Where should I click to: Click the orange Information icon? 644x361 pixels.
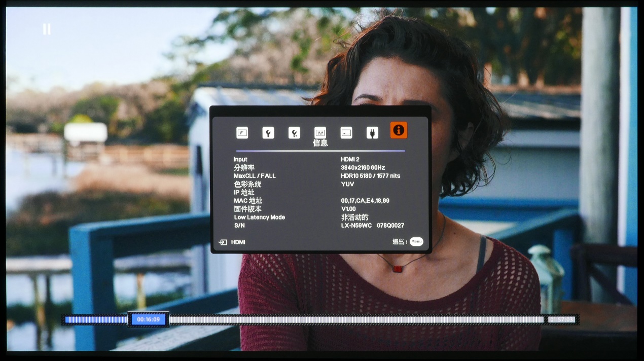coord(399,130)
